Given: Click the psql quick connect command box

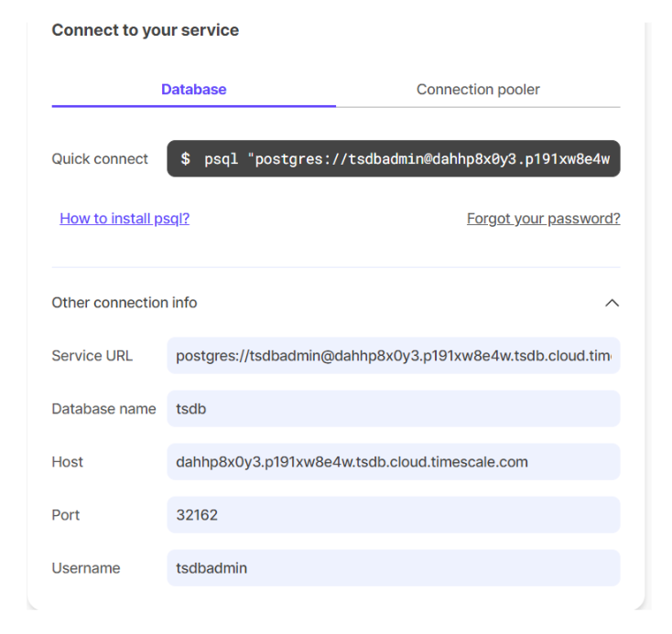Looking at the screenshot, I should click(394, 158).
